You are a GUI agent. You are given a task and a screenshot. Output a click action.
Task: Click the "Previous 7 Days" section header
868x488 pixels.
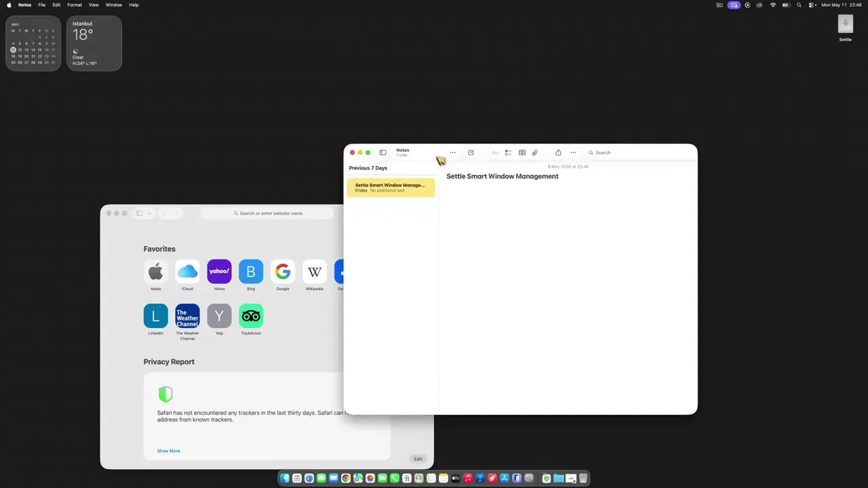[x=368, y=168]
